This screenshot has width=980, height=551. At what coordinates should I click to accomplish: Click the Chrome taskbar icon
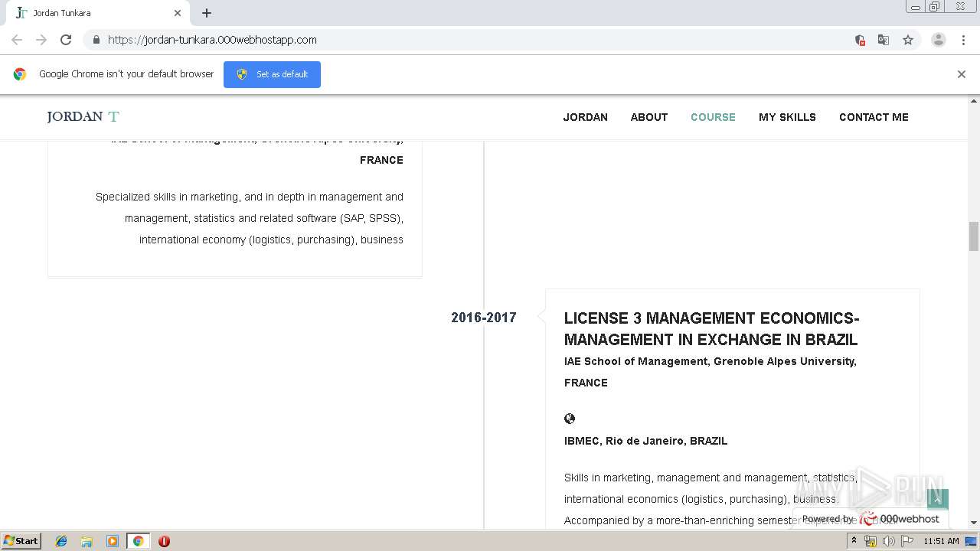click(x=138, y=541)
